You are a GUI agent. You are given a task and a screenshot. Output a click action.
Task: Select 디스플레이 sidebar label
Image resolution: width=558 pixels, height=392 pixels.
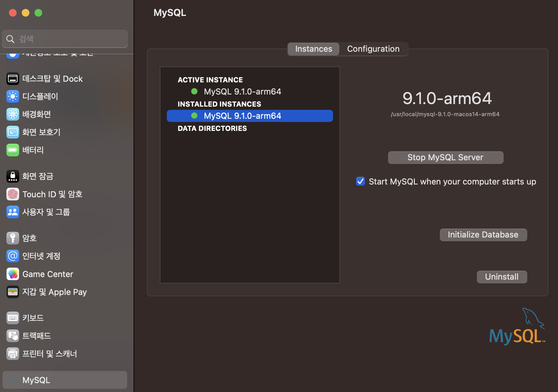tap(40, 96)
